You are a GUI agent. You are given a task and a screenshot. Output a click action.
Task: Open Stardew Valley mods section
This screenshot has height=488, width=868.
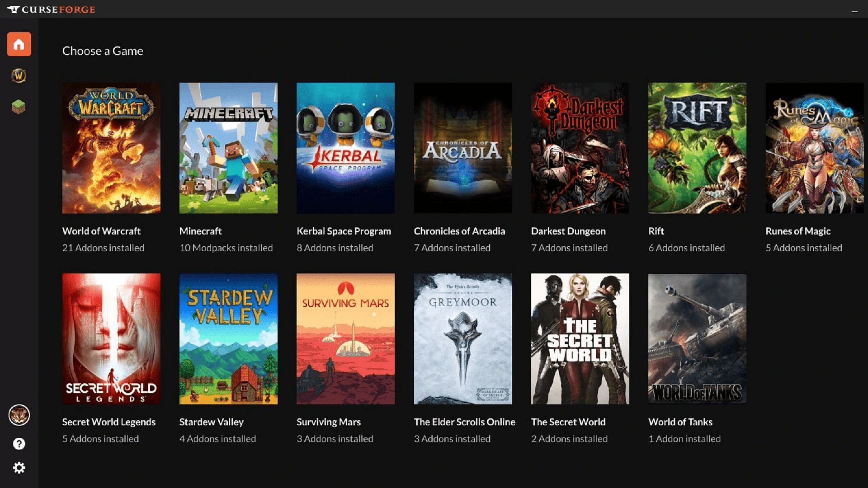pos(228,338)
